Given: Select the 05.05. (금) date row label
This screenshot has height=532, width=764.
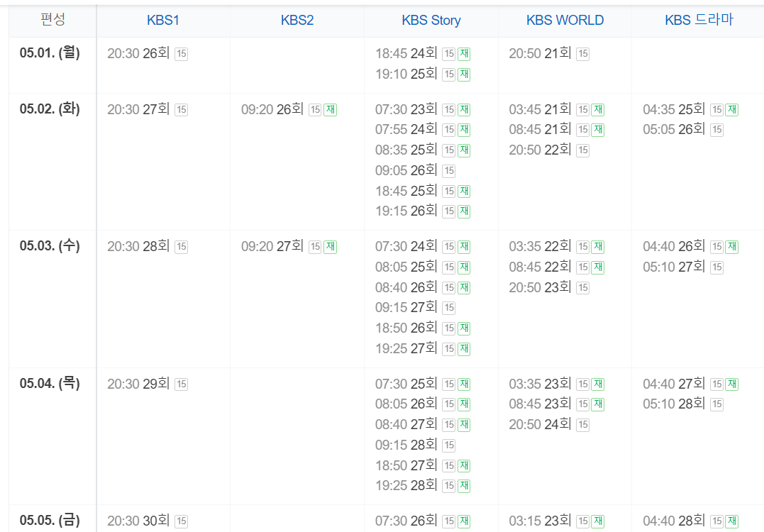Looking at the screenshot, I should coord(50,521).
